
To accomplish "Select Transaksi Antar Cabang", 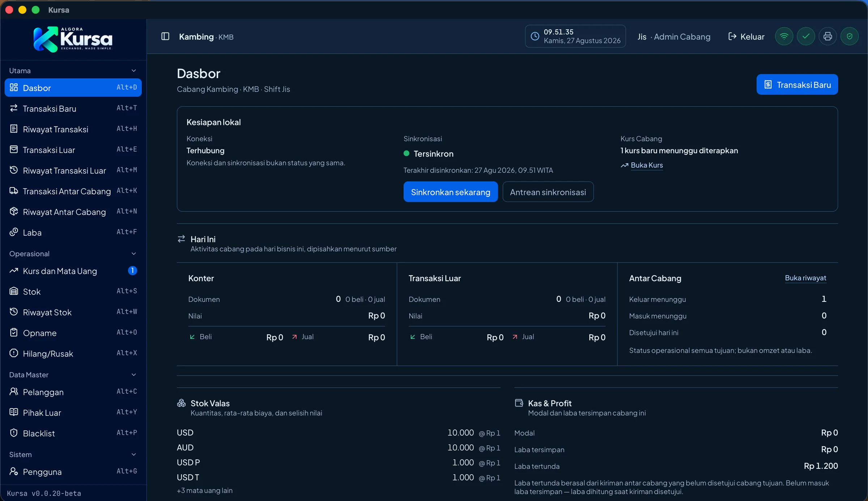I will [73, 191].
